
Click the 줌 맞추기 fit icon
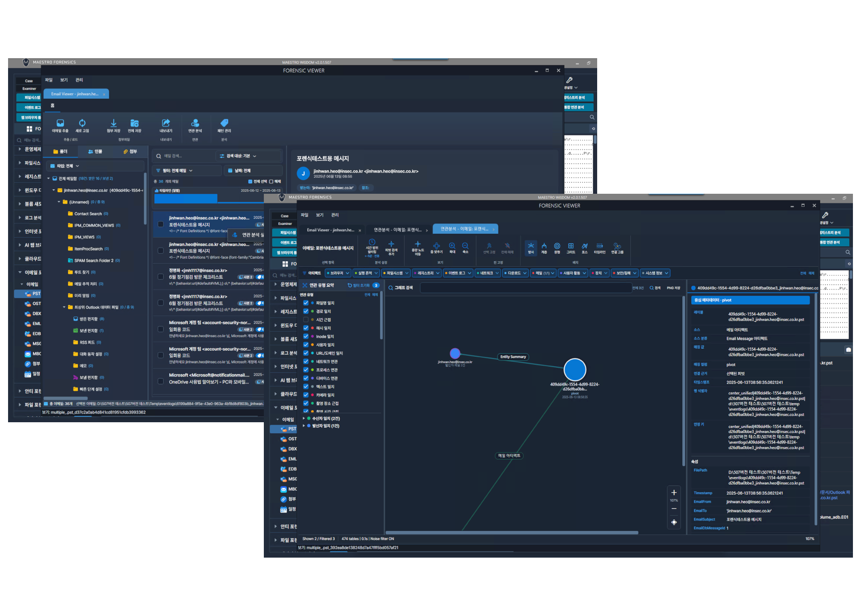point(437,246)
